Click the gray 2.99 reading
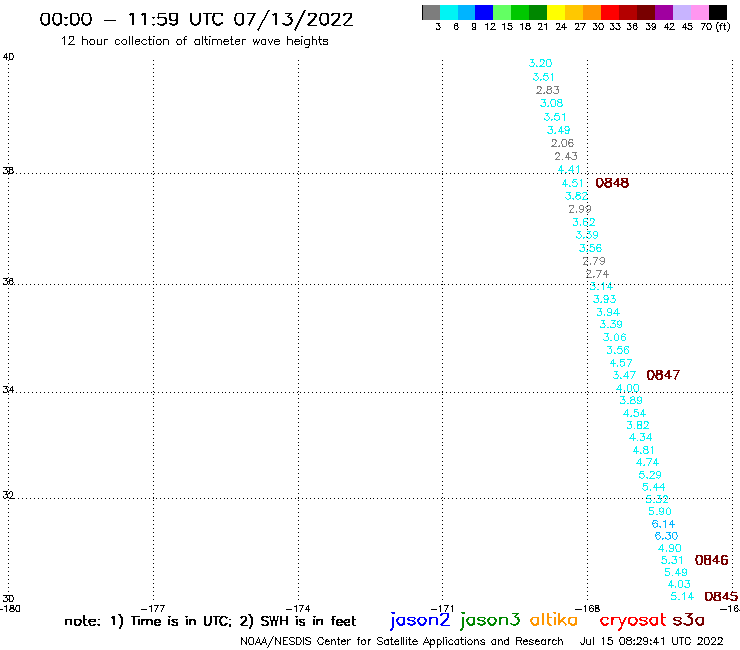Image resolution: width=740 pixels, height=650 pixels. coord(580,209)
